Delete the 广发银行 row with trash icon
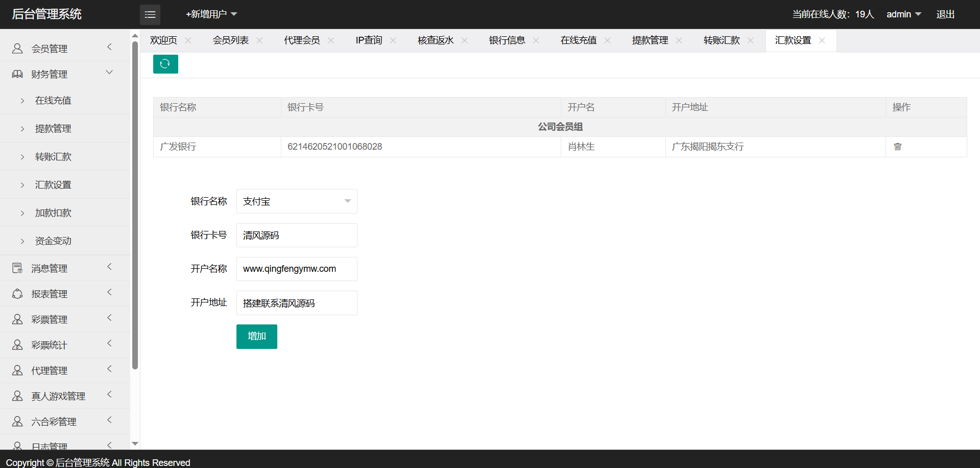The height and width of the screenshot is (468, 980). pyautogui.click(x=897, y=147)
